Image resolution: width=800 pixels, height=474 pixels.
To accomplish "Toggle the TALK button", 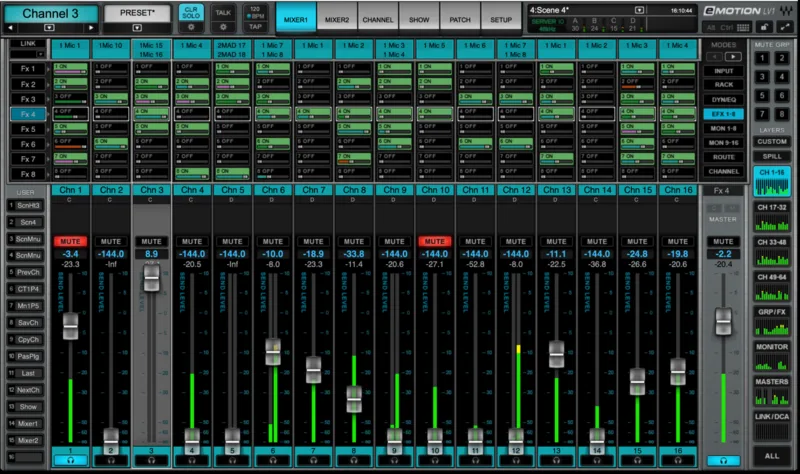I will (223, 13).
